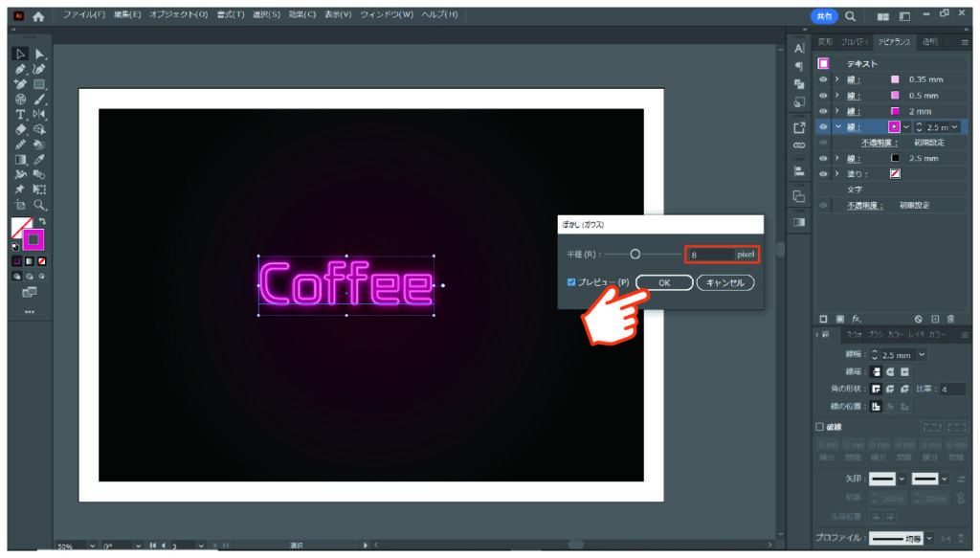Click キャンセル in the blur dialog
The image size is (980, 558).
point(725,283)
